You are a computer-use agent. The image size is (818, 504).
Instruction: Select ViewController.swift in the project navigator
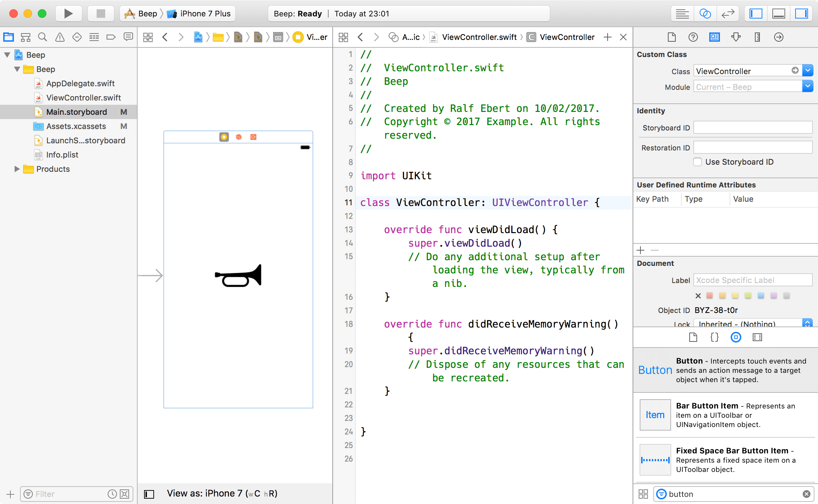(83, 98)
